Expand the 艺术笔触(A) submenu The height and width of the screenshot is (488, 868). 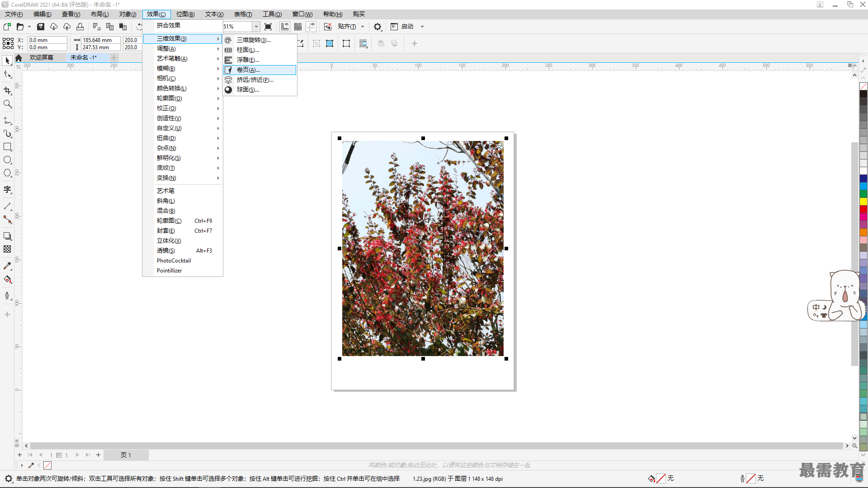(x=183, y=58)
